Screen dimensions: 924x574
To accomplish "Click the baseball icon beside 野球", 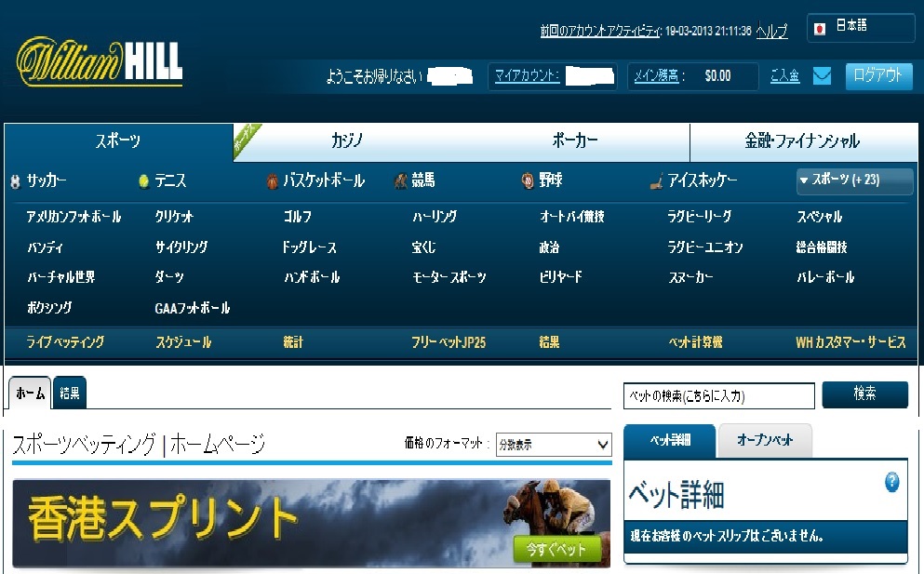I will tap(528, 180).
